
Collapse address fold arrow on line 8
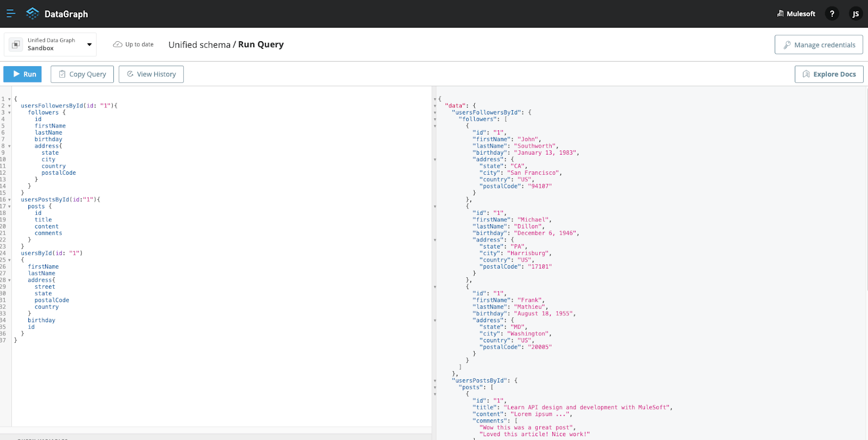pyautogui.click(x=9, y=146)
